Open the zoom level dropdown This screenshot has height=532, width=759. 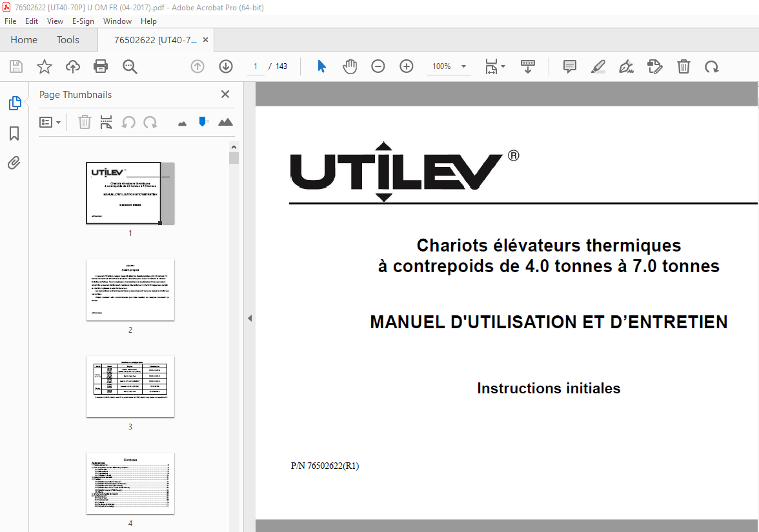pos(463,66)
